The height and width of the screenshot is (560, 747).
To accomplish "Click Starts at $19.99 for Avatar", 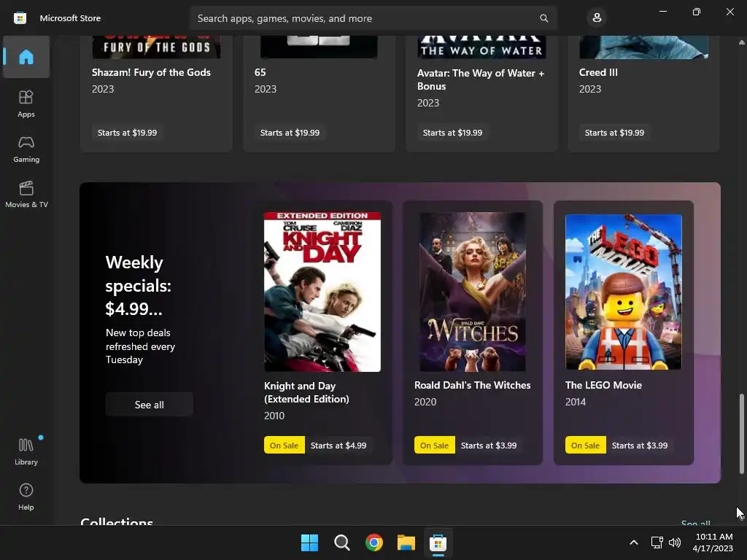I will [452, 133].
